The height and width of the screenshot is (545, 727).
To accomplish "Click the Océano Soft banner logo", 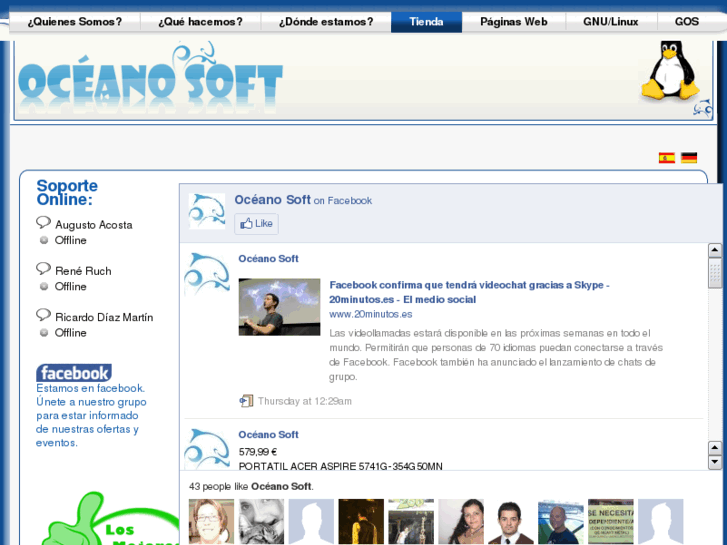I will [150, 79].
